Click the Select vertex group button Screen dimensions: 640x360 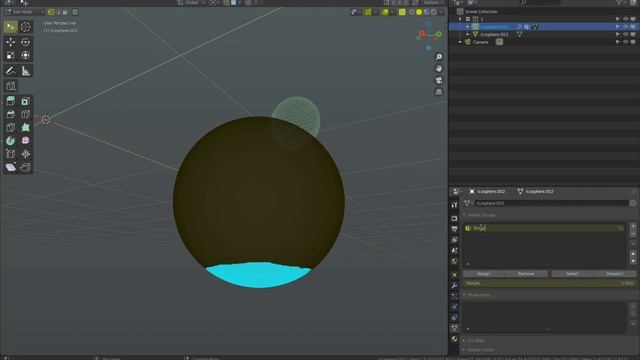coord(572,273)
